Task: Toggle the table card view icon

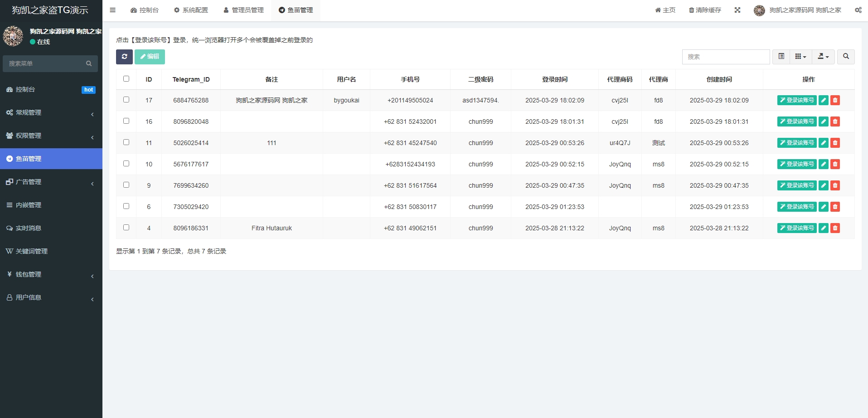Action: (781, 57)
